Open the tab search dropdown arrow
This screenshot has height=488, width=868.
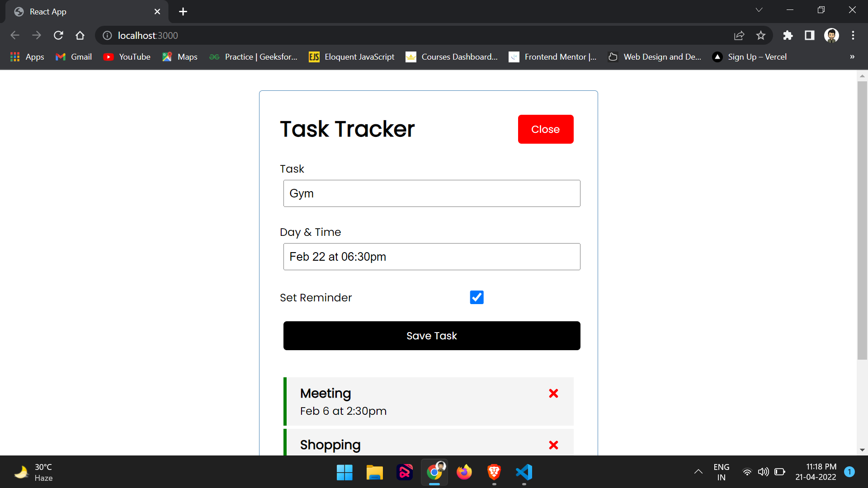tap(759, 10)
